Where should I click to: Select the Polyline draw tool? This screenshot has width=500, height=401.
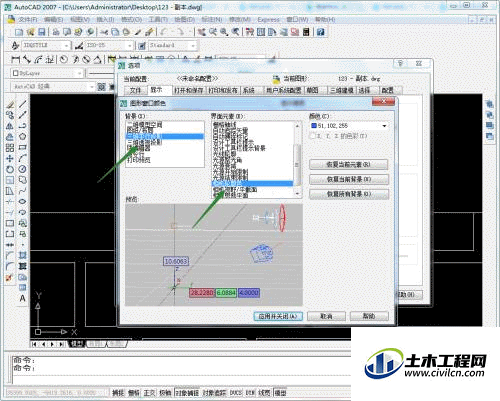(x=22, y=126)
